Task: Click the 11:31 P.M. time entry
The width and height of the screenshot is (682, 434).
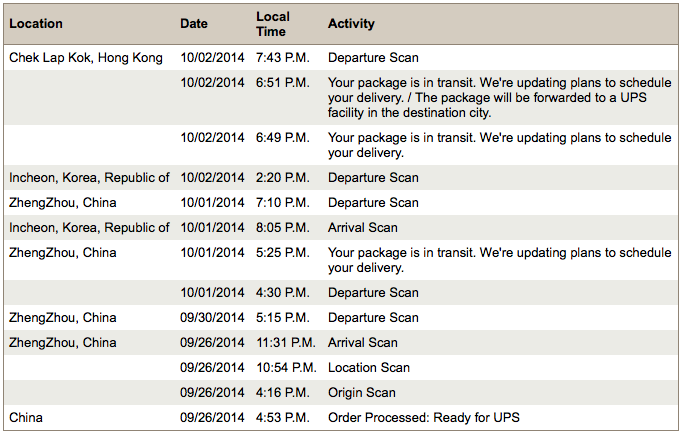Action: click(x=285, y=343)
